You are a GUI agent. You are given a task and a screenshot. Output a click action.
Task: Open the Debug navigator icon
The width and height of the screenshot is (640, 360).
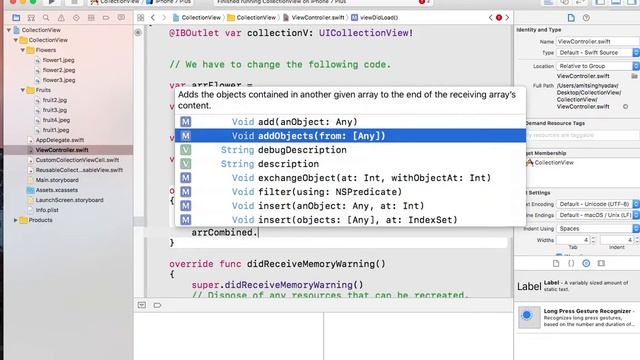[x=91, y=18]
